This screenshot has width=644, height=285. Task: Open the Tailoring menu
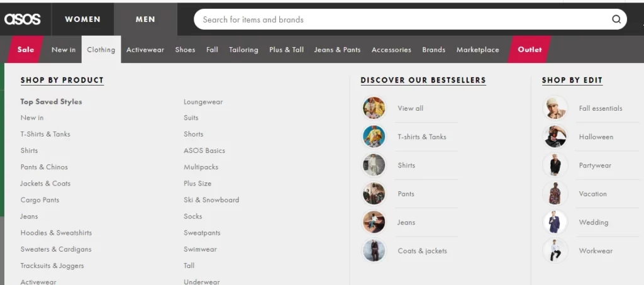point(243,50)
